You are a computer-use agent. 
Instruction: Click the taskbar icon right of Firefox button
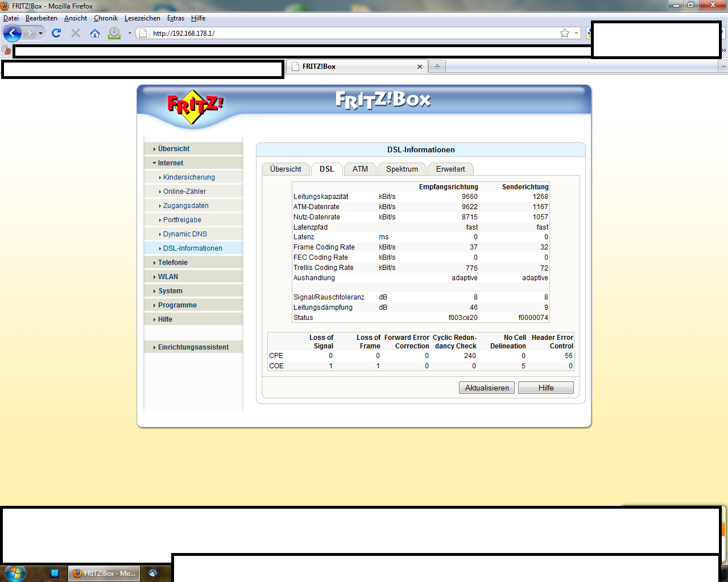152,573
